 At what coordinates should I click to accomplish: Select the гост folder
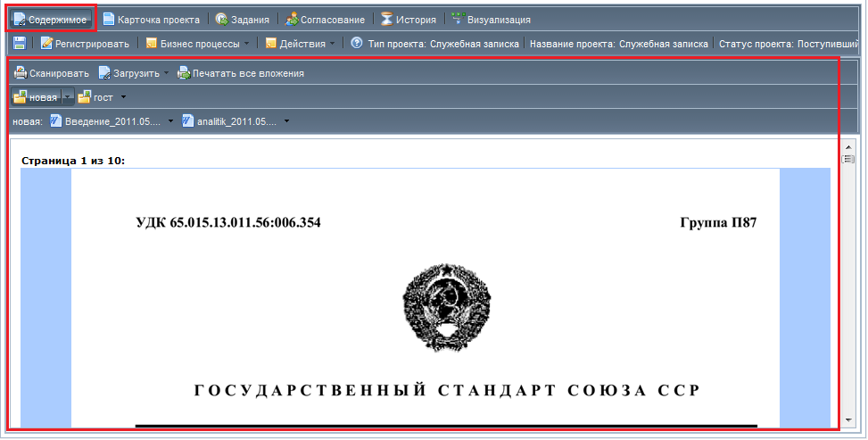click(x=96, y=97)
